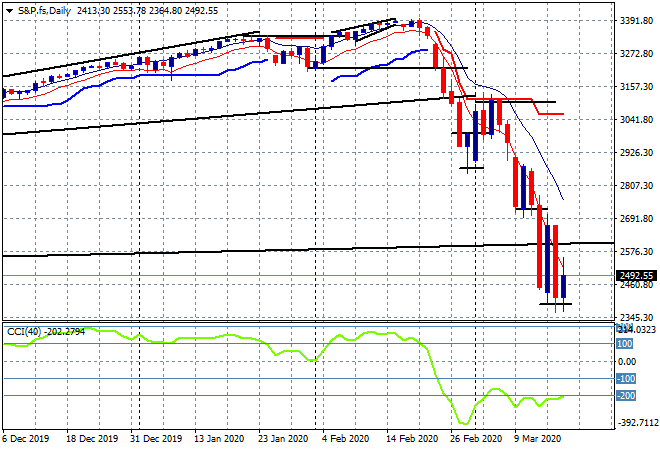Click the CCI(40) -202.2794 indicator label

[x=46, y=332]
